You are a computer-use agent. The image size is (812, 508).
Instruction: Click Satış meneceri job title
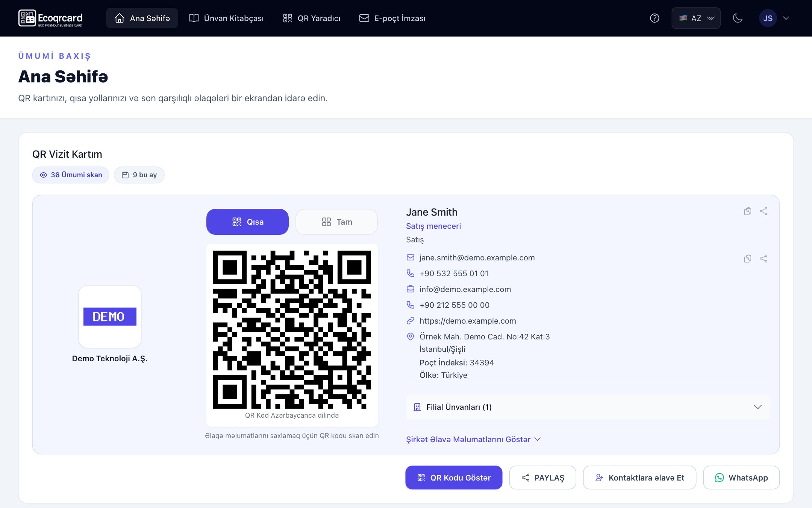point(433,226)
